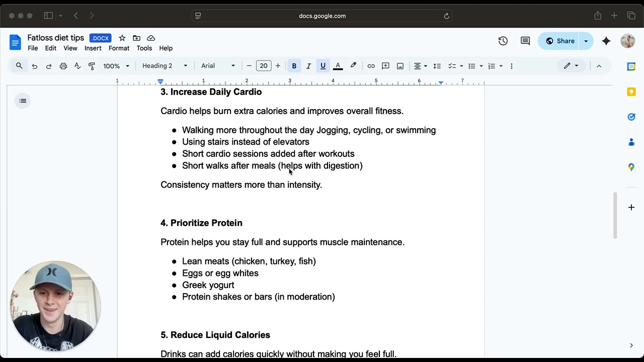Open the Google Tasks side panel
The width and height of the screenshot is (644, 362).
pos(631,117)
